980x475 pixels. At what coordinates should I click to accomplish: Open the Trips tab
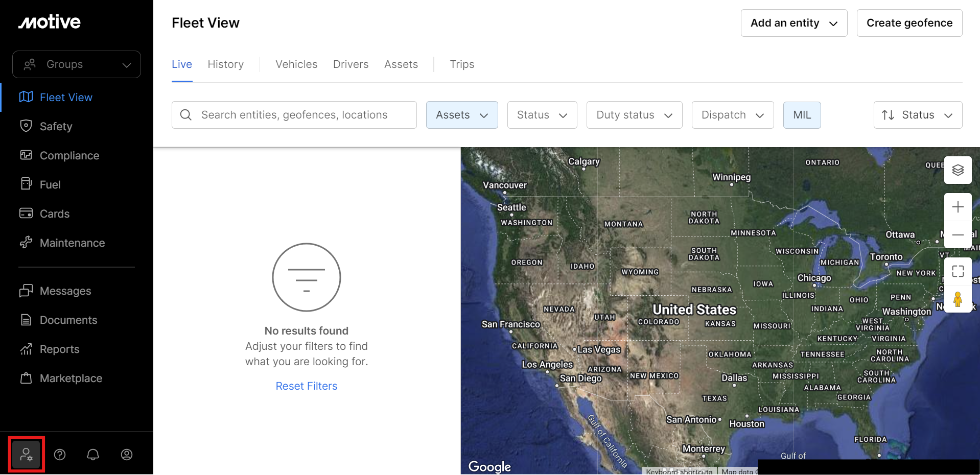coord(462,64)
